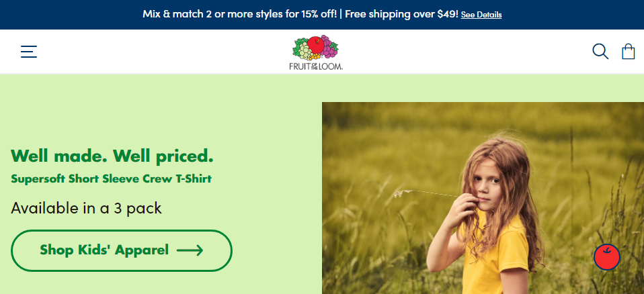This screenshot has height=294, width=644.
Task: Click the Shop Kids' Apparel button
Action: (x=122, y=250)
